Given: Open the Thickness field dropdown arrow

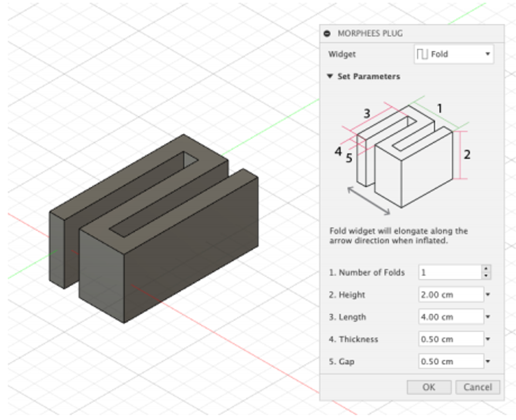Looking at the screenshot, I should (488, 339).
